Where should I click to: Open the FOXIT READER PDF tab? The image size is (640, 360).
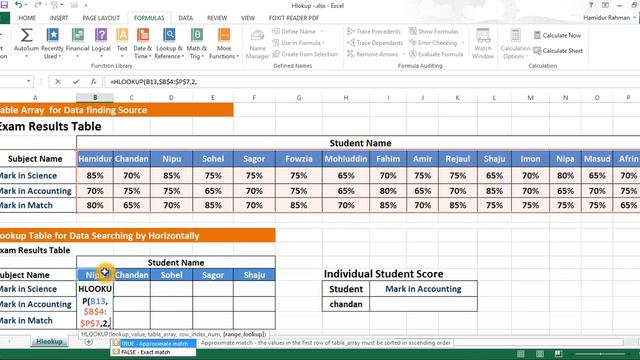293,18
